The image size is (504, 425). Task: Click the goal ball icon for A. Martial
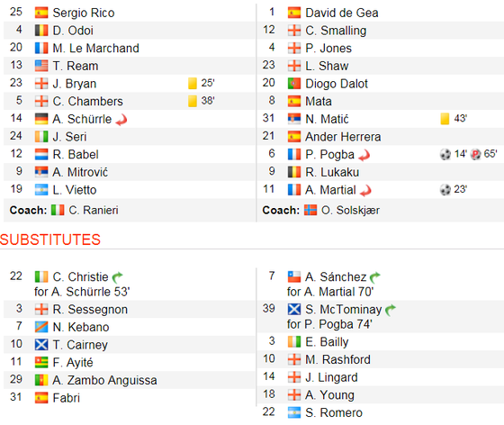pyautogui.click(x=445, y=190)
